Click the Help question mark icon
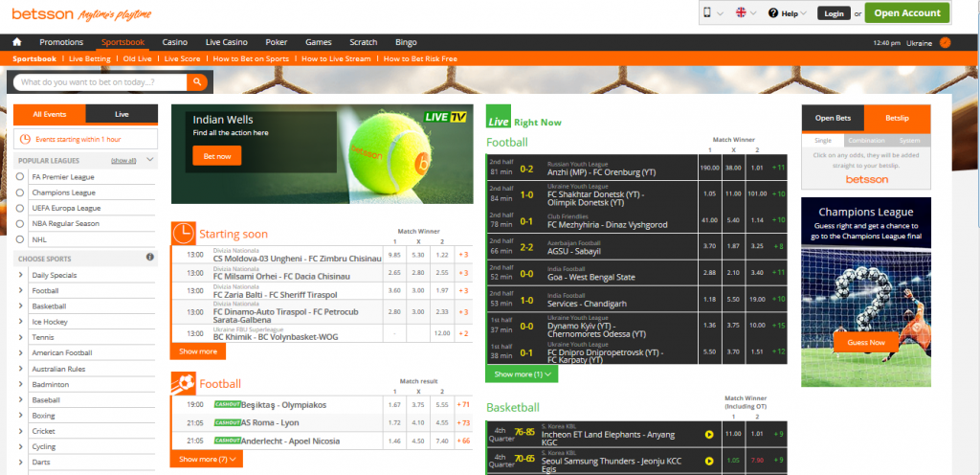 click(773, 12)
